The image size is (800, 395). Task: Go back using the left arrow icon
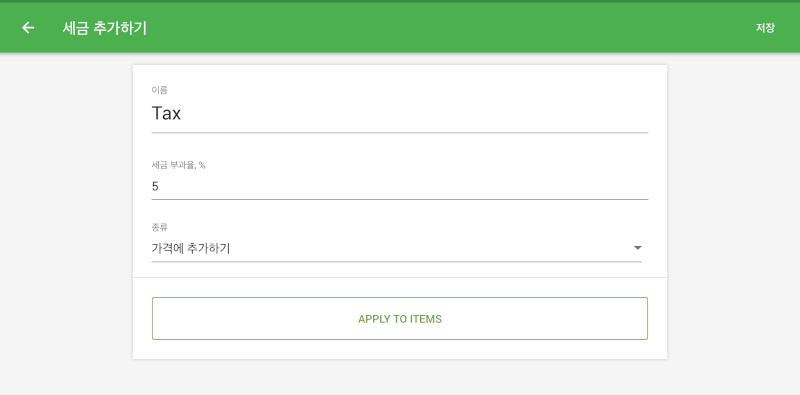tap(28, 28)
